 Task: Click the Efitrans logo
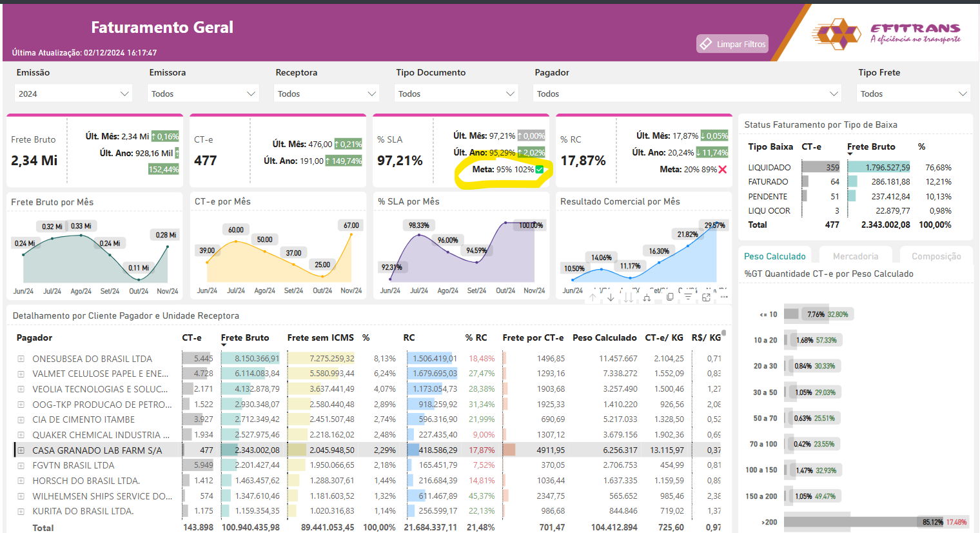pyautogui.click(x=887, y=34)
